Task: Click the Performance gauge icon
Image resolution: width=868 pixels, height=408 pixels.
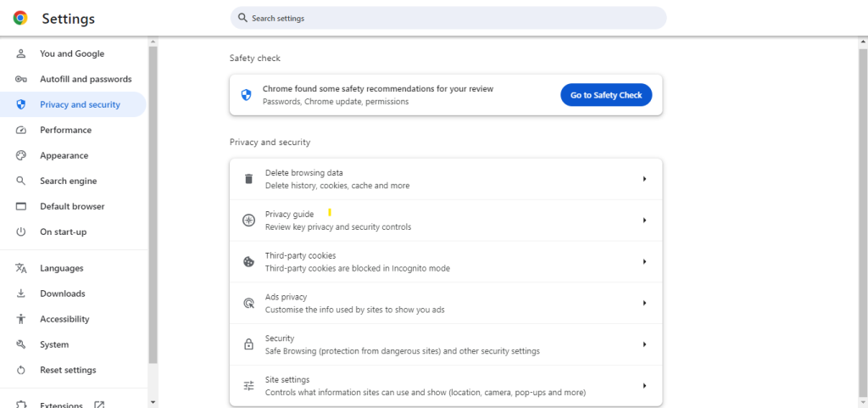Action: pyautogui.click(x=21, y=130)
